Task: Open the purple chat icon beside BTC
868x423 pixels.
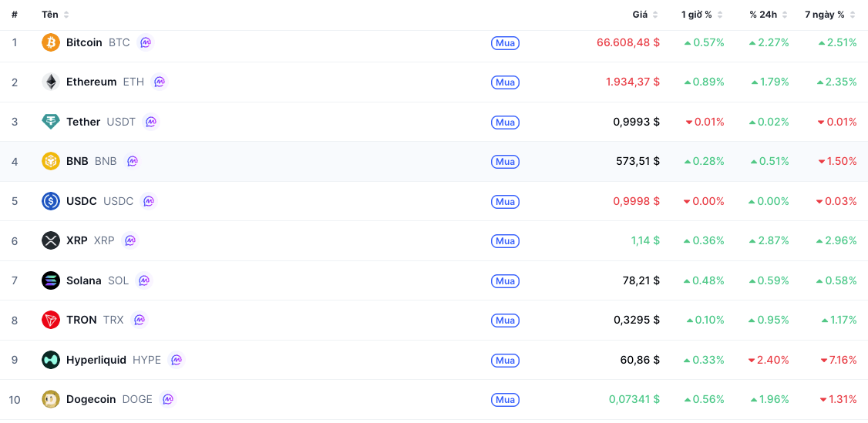Action: coord(146,42)
